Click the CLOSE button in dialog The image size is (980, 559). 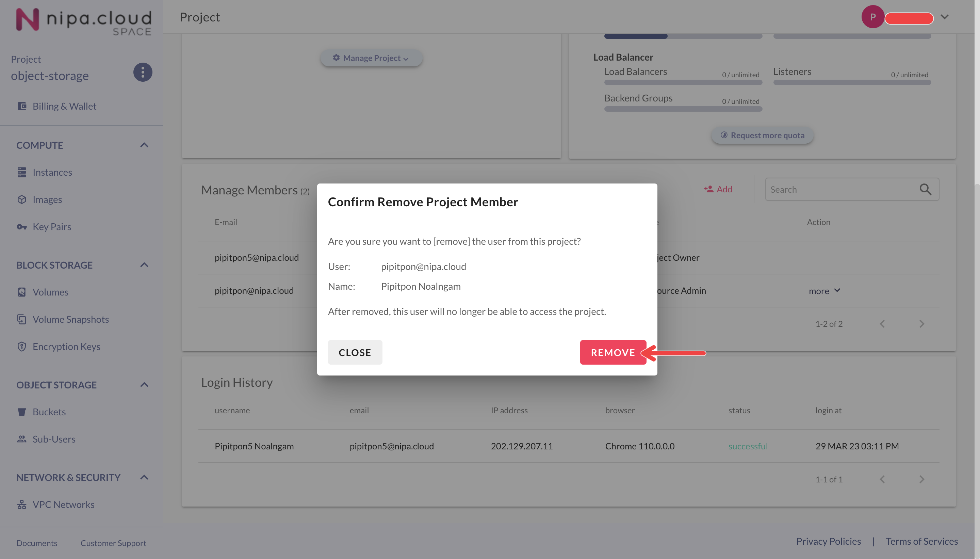coord(355,352)
